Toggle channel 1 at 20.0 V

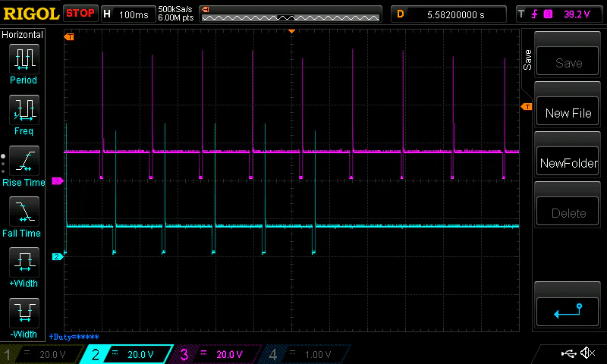(x=42, y=354)
